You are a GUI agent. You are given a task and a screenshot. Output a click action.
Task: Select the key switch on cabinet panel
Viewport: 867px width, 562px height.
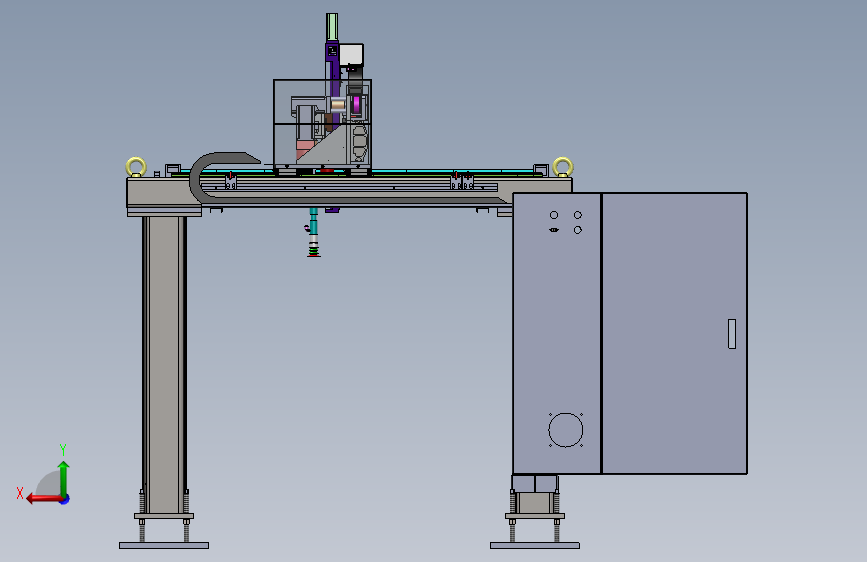tap(554, 230)
